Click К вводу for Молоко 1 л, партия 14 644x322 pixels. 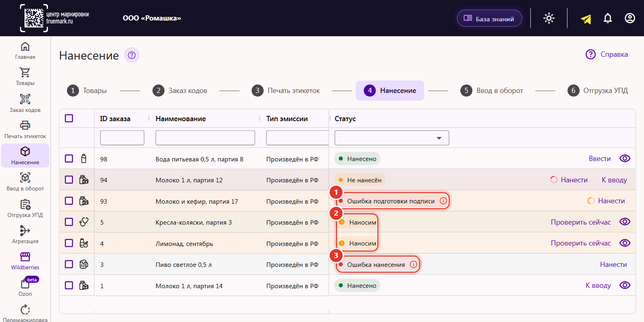point(598,285)
